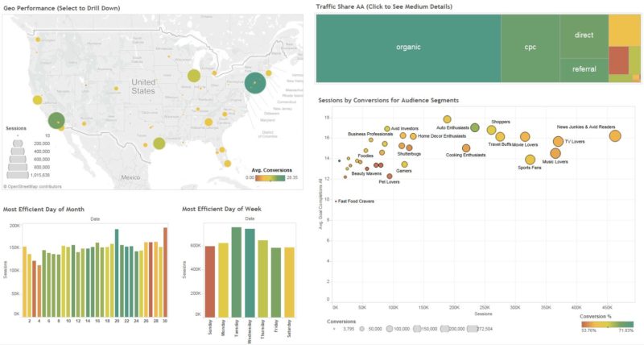
Task: Select the red unlabeled treemap tile
Action: (x=618, y=60)
